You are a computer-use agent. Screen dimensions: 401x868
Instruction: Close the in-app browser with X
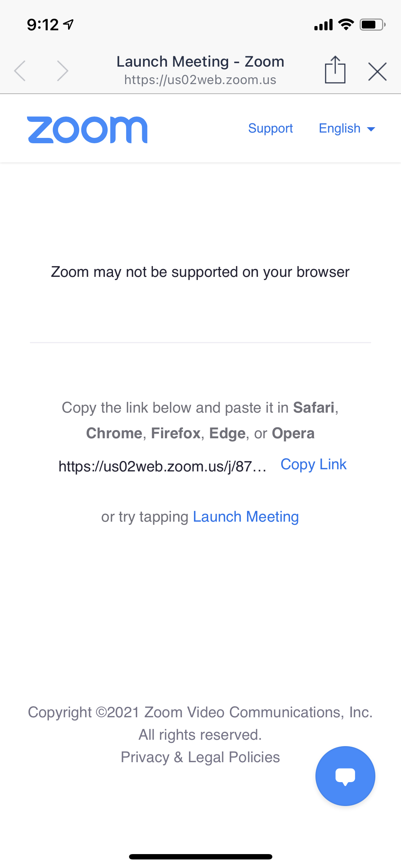point(377,72)
